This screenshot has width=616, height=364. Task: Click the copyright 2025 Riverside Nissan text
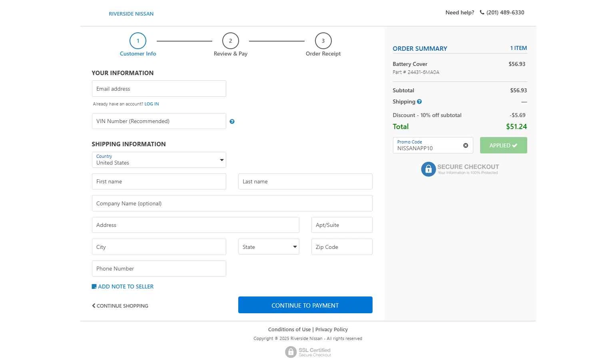308,338
